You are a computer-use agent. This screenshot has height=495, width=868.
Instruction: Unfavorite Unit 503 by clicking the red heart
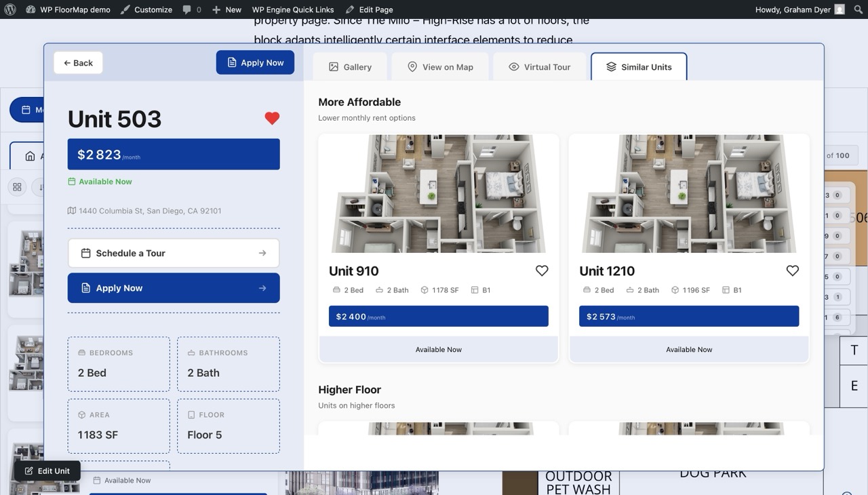[x=272, y=117]
